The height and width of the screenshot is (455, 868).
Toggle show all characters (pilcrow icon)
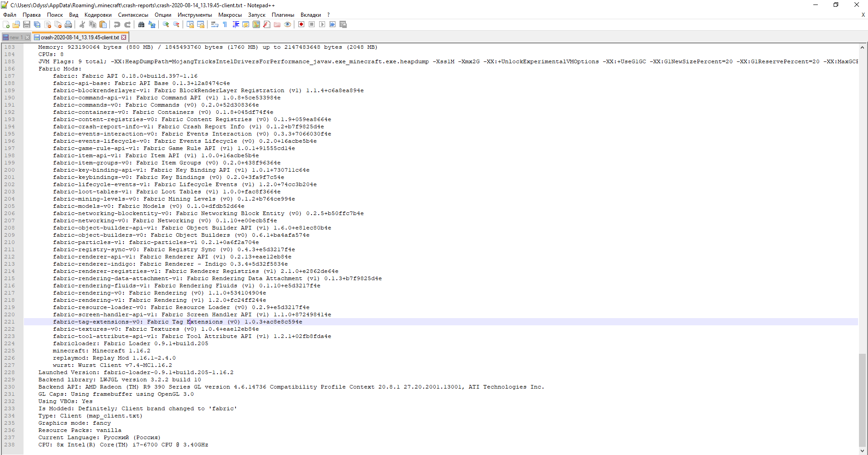[225, 24]
